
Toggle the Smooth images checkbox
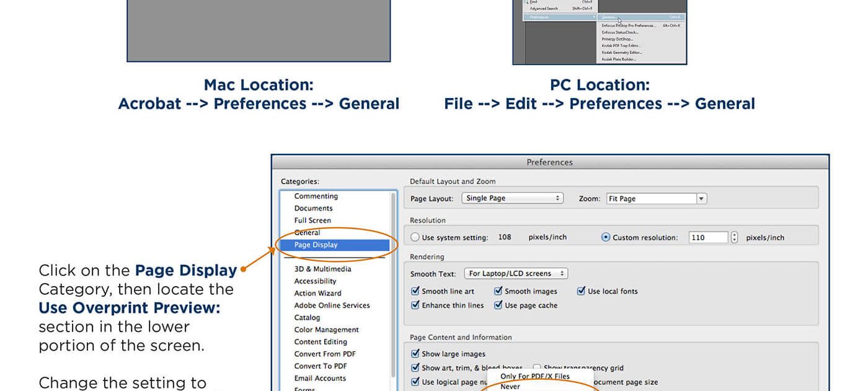[x=498, y=291]
